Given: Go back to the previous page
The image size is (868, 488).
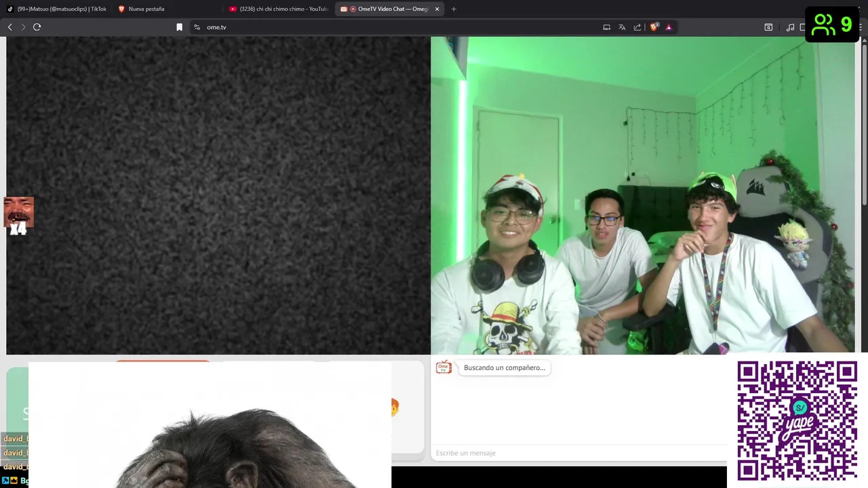Looking at the screenshot, I should click(9, 27).
